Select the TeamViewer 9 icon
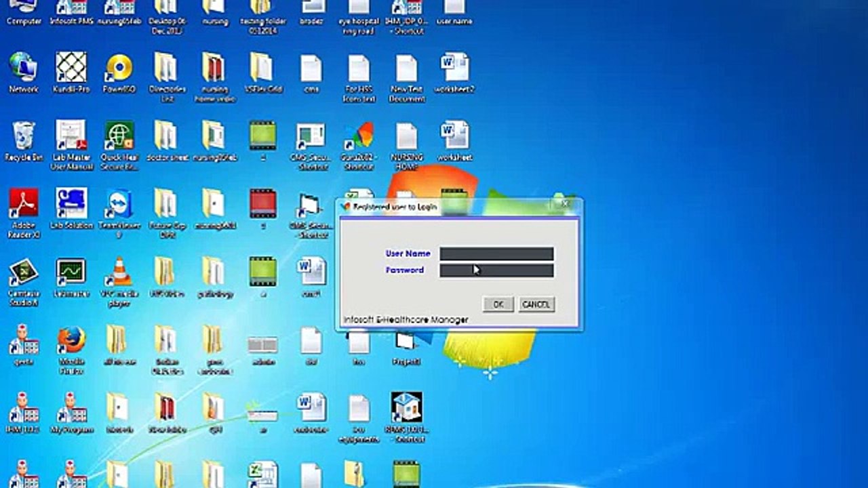 (119, 213)
